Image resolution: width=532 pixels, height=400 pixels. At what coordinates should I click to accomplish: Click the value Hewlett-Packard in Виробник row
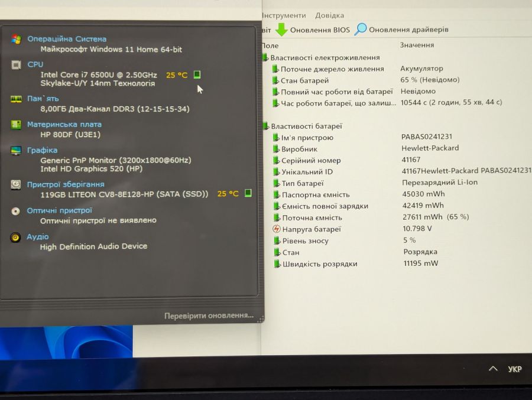click(x=430, y=148)
